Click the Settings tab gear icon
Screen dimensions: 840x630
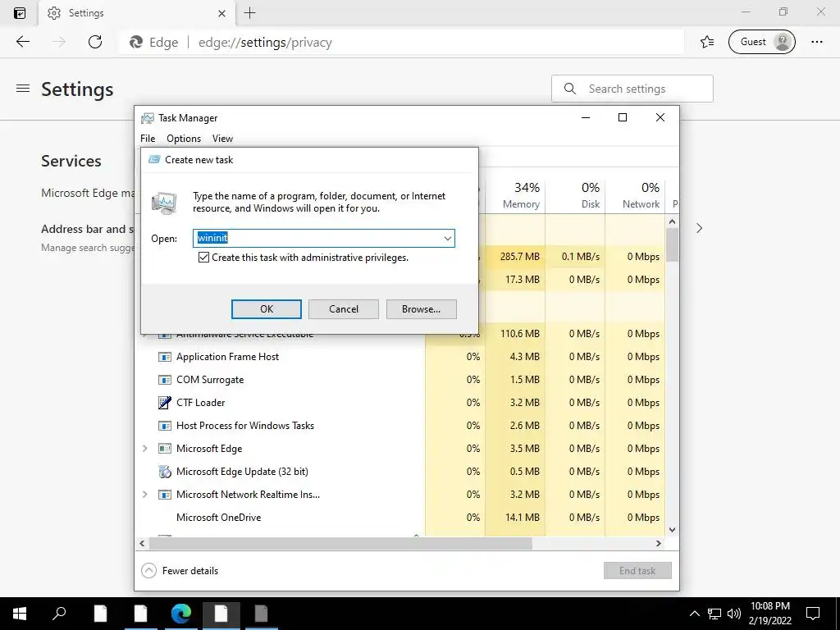point(54,13)
